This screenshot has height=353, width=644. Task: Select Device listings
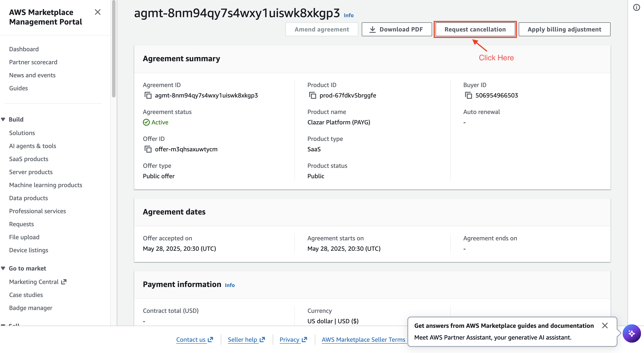point(28,250)
